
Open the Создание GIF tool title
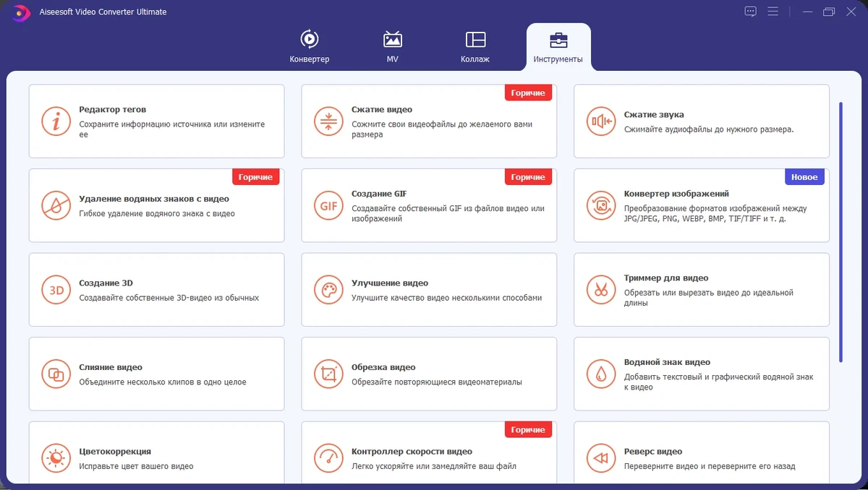[379, 194]
